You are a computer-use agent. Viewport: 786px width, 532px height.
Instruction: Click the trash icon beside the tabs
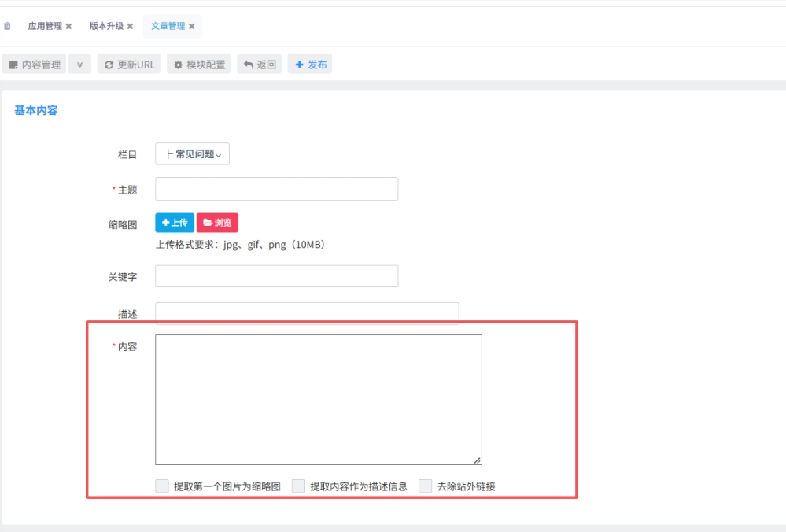point(7,26)
